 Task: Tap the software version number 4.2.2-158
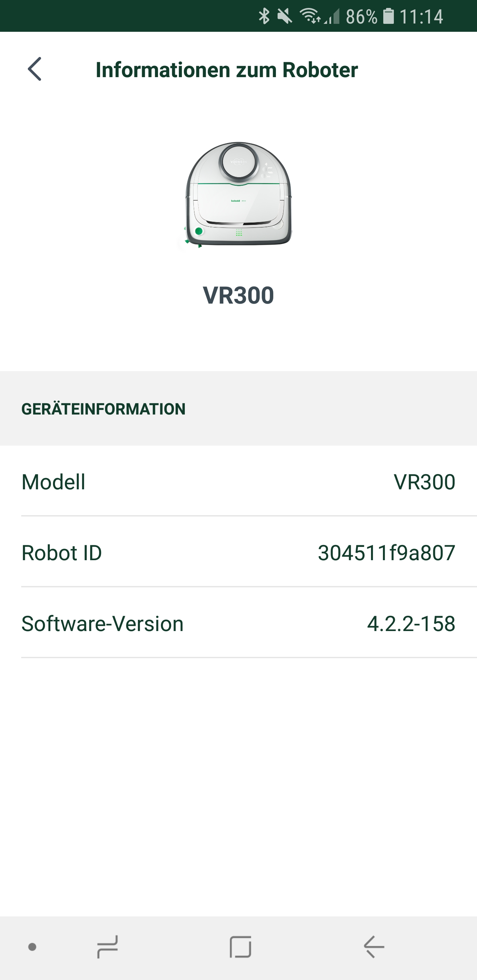[x=411, y=623]
